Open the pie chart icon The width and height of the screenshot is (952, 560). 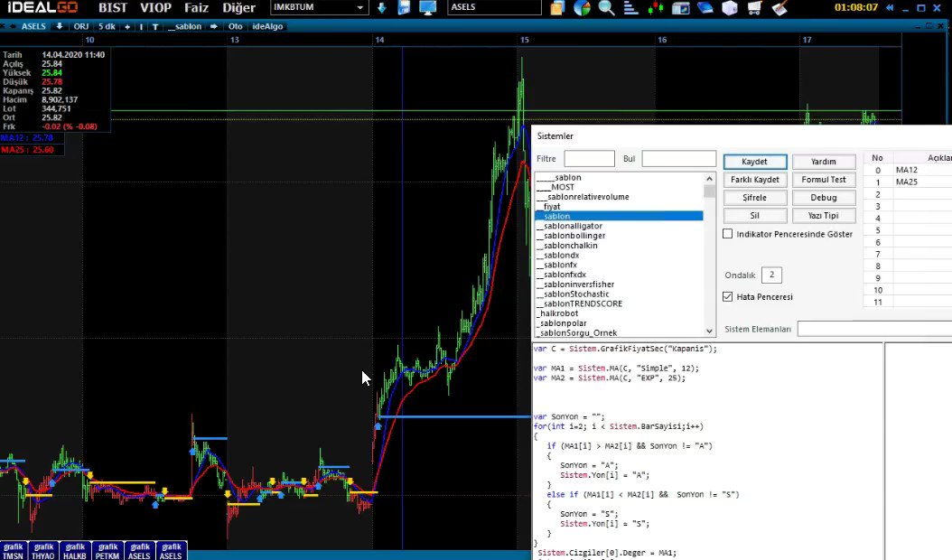(582, 8)
